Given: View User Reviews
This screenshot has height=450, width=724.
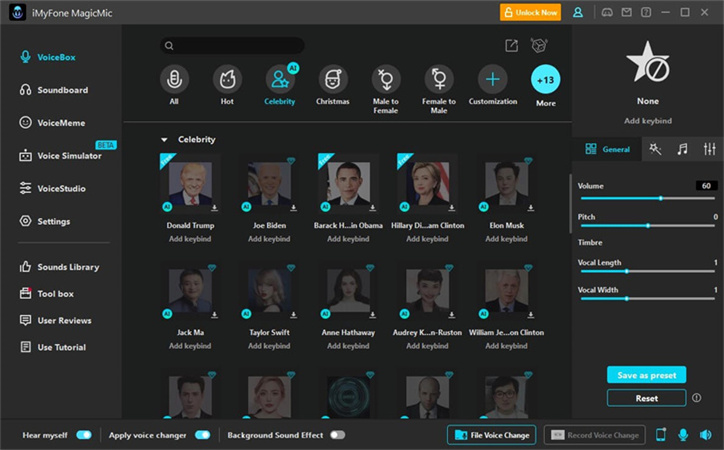Looking at the screenshot, I should (55, 320).
